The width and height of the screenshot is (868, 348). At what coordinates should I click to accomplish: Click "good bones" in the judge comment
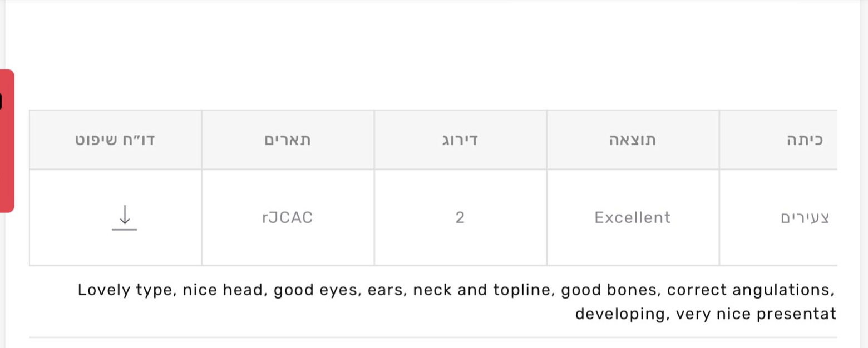click(609, 290)
